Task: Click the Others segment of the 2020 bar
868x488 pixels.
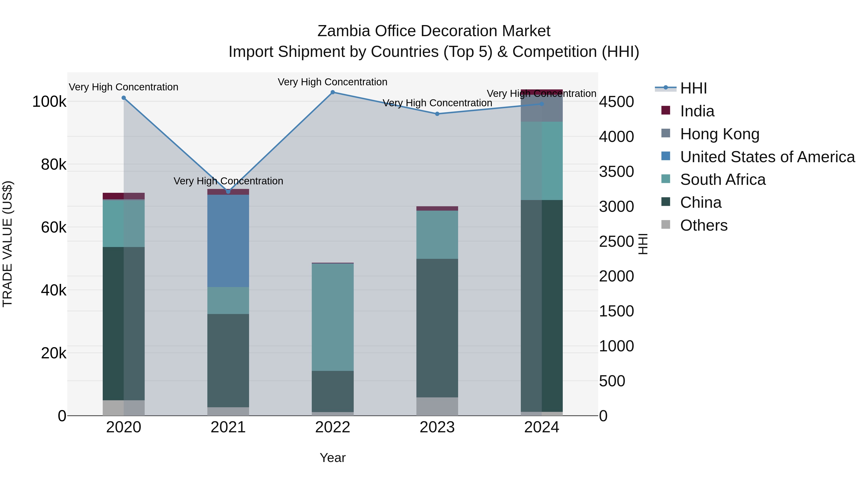Action: pos(124,408)
